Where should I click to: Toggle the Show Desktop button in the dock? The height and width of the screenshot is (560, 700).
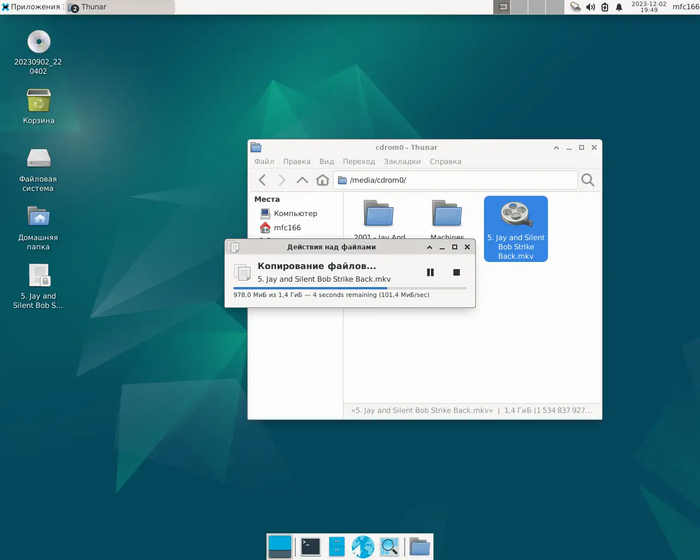[280, 546]
